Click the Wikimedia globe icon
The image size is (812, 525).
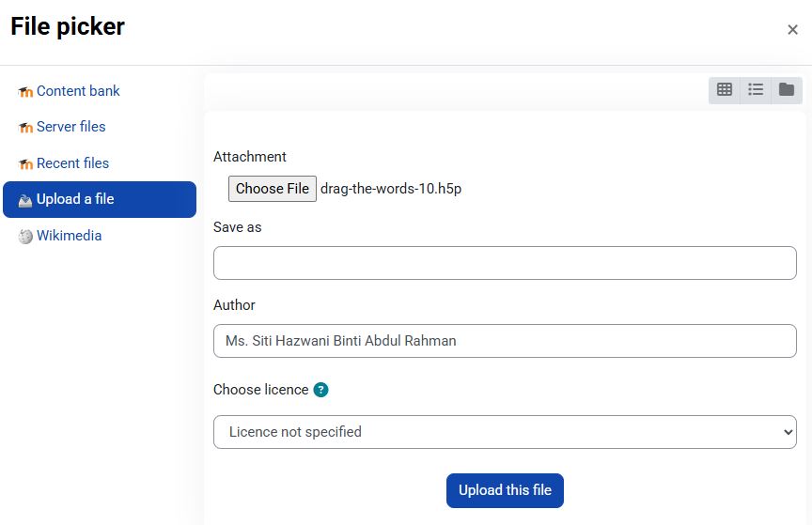pos(25,237)
